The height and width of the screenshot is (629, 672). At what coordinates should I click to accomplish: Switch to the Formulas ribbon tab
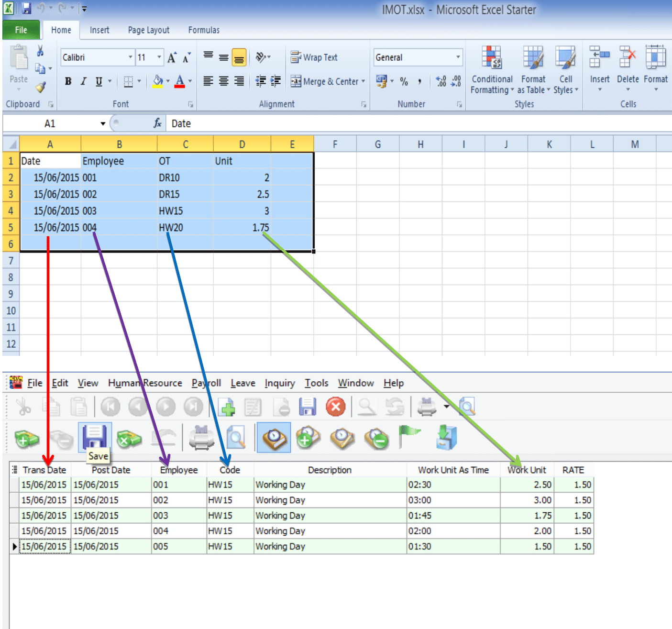tap(203, 30)
